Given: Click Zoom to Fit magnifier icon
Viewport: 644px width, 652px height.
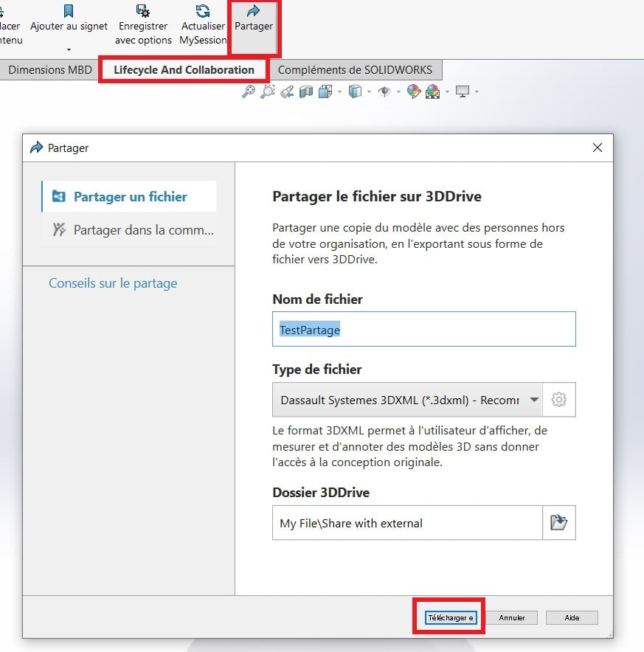Looking at the screenshot, I should (x=249, y=91).
